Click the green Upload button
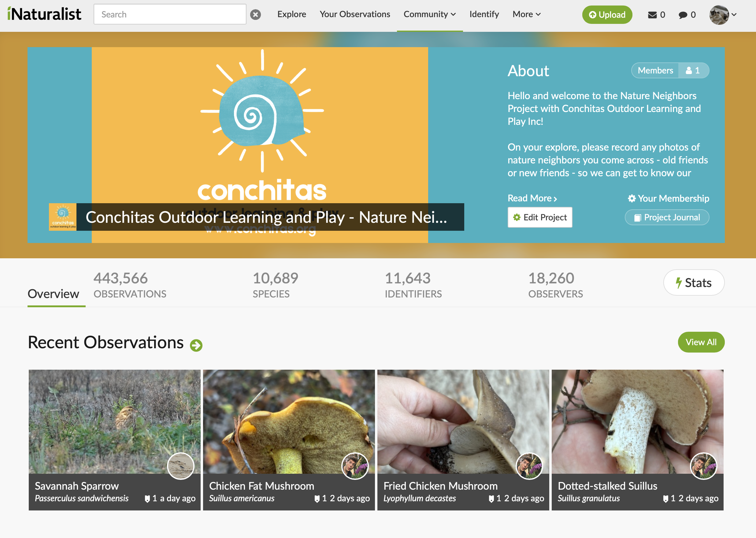This screenshot has width=756, height=538. 607,15
